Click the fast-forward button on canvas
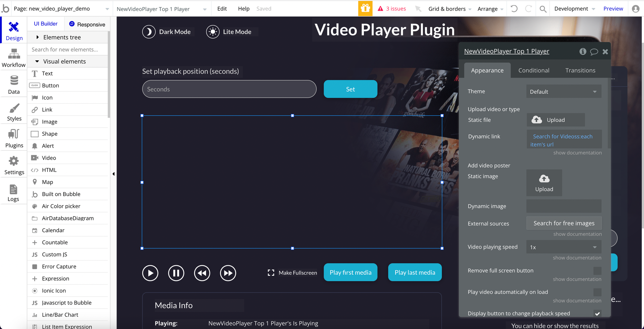 click(x=228, y=273)
